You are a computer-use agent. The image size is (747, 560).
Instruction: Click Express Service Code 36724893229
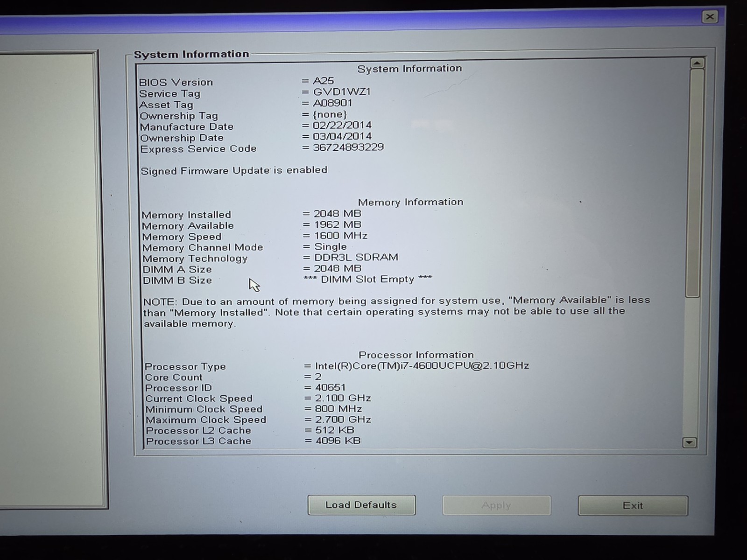pos(348,147)
